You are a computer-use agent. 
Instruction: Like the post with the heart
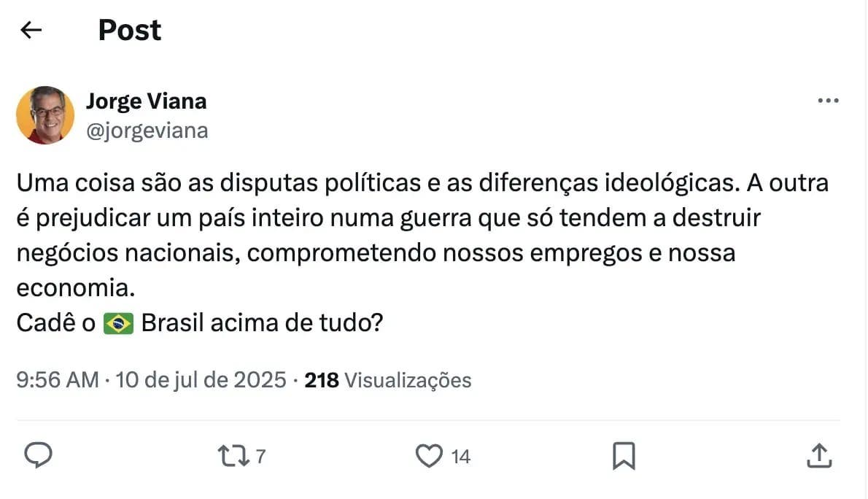coord(429,456)
